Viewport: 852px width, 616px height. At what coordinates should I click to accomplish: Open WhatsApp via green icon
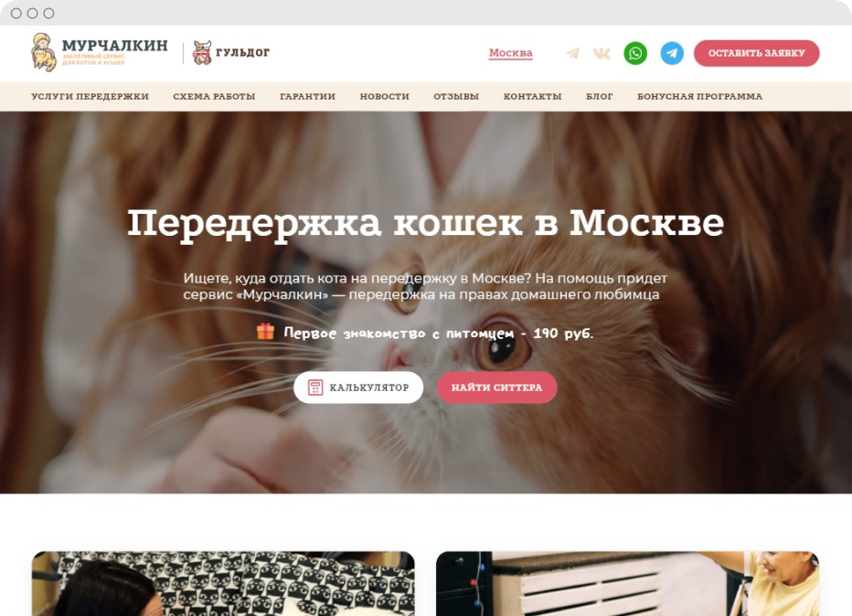click(635, 53)
